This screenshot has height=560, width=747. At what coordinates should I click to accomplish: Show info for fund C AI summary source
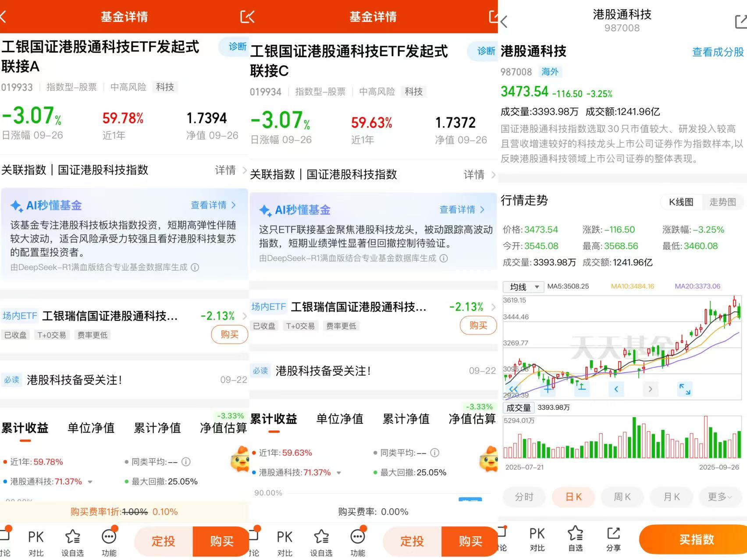click(x=444, y=258)
